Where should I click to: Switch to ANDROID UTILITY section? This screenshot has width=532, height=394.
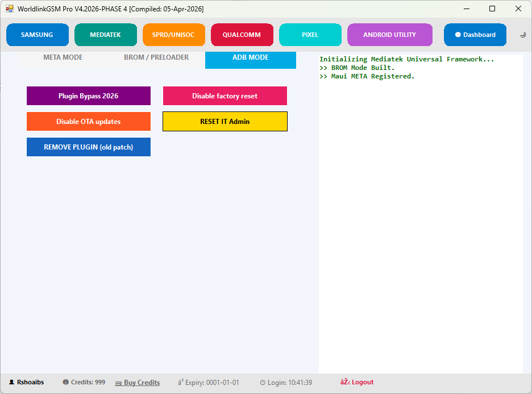tap(389, 35)
